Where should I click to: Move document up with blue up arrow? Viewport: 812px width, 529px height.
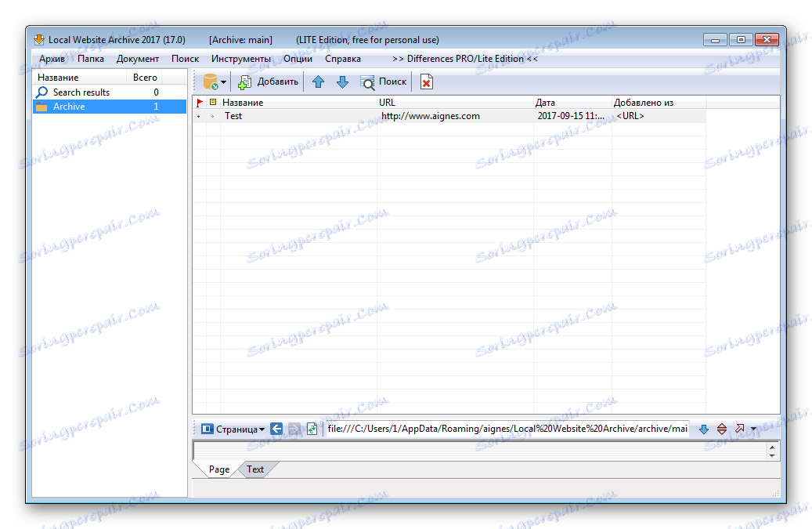click(x=318, y=82)
